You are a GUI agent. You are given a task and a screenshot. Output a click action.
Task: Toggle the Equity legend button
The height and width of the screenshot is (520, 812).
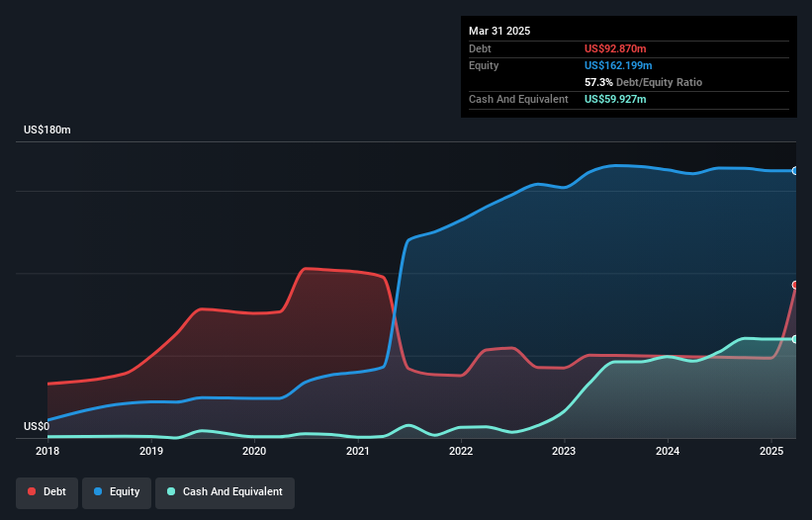point(117,492)
